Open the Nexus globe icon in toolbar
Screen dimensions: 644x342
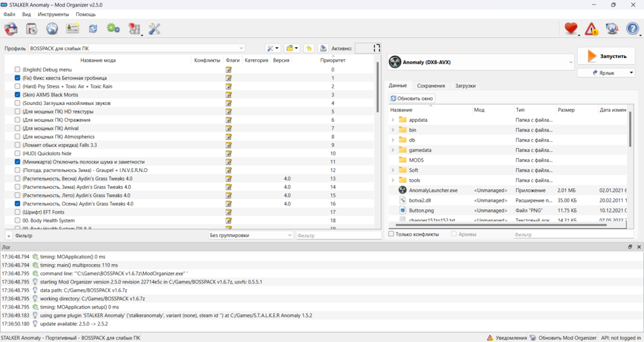pos(52,29)
